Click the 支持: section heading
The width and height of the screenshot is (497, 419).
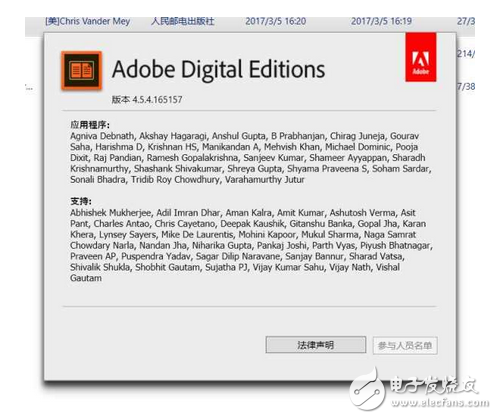[x=81, y=201]
